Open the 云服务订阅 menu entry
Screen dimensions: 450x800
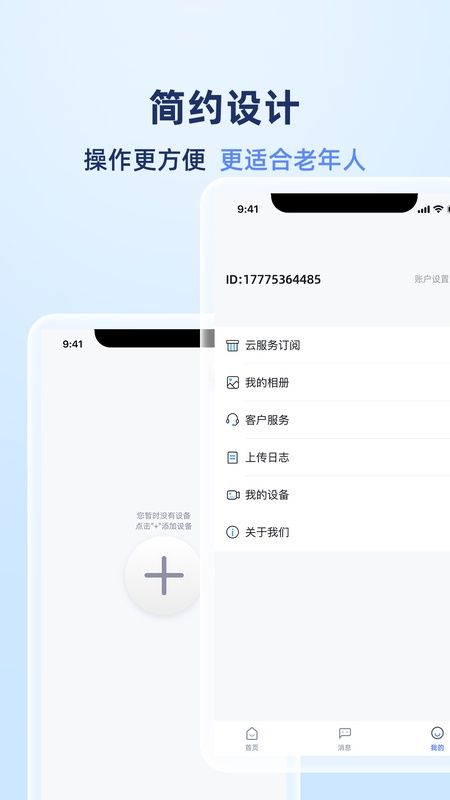332,345
